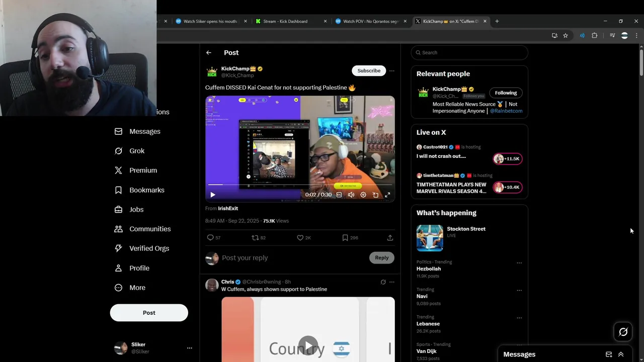Focus the Post your reply field

click(293, 258)
